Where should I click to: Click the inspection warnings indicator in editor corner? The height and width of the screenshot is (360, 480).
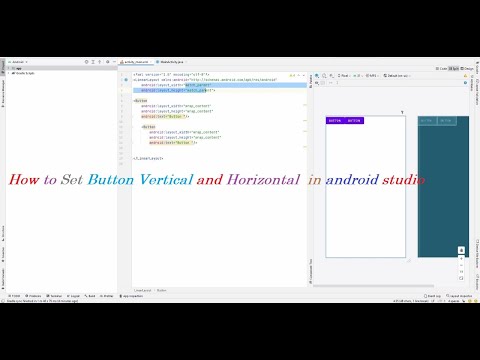pos(293,76)
